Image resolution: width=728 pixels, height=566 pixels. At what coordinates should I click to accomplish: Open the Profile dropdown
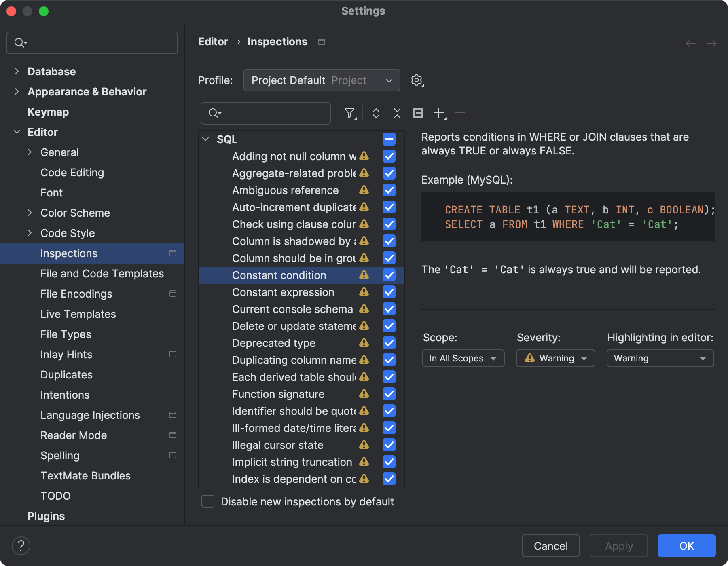322,80
